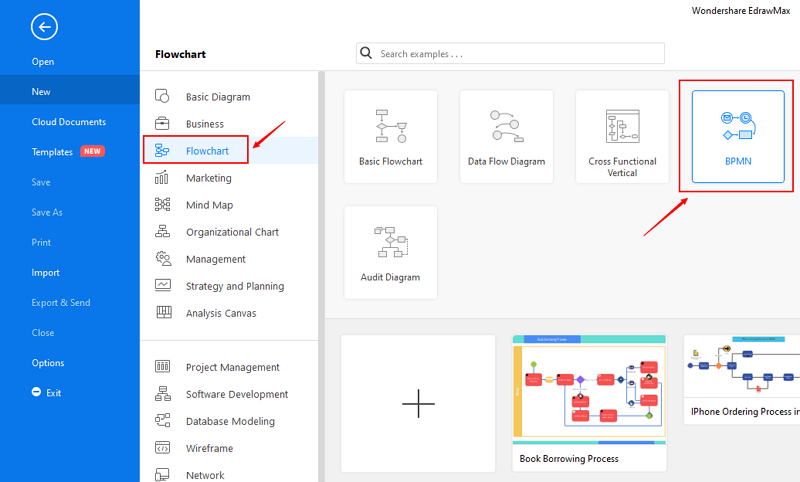Select the Data Flow Diagram tile
The image size is (800, 482).
[507, 137]
